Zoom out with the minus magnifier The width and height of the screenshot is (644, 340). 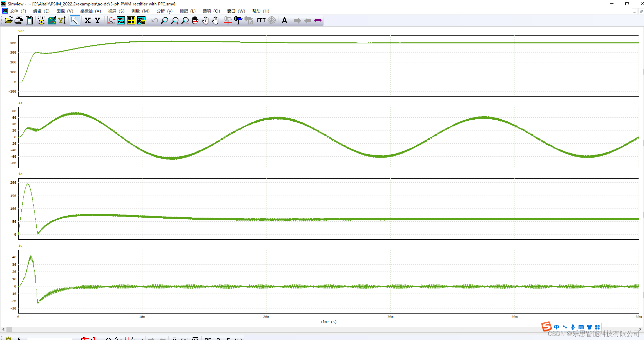[185, 20]
